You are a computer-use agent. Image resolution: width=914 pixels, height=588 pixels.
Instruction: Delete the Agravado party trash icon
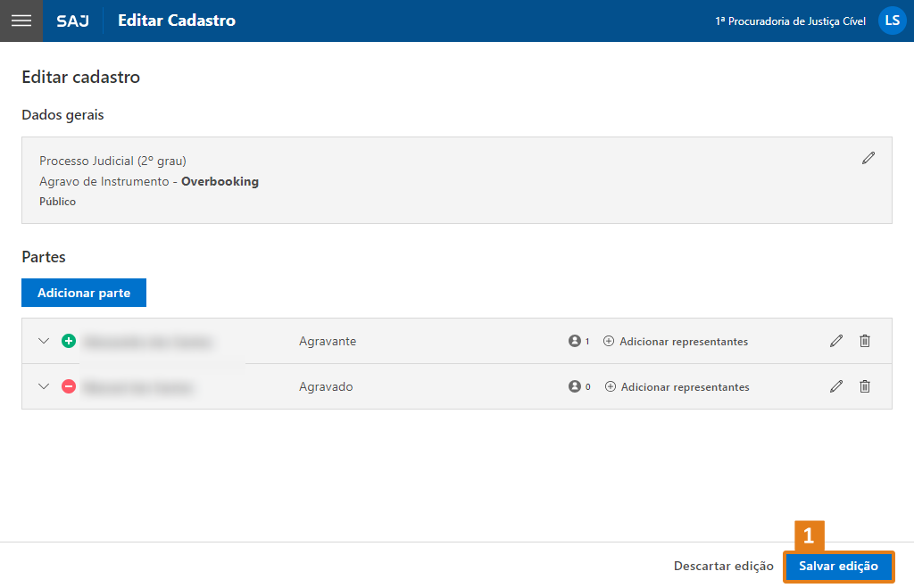[865, 386]
